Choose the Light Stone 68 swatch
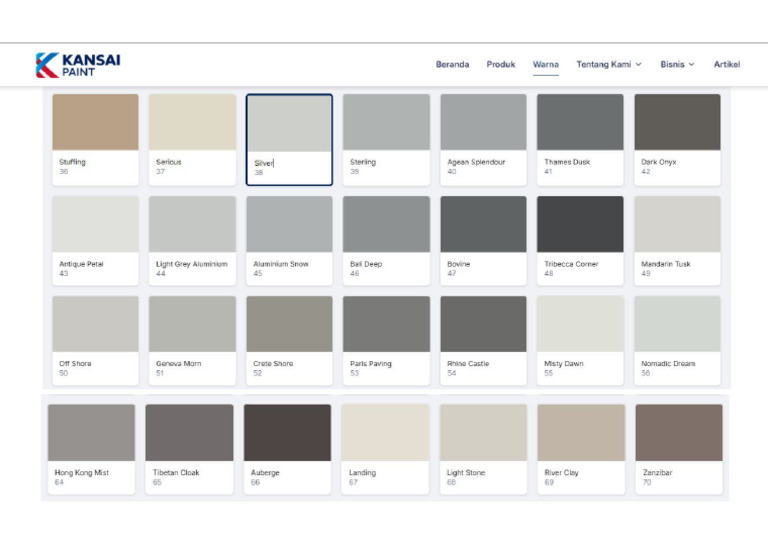 click(483, 449)
